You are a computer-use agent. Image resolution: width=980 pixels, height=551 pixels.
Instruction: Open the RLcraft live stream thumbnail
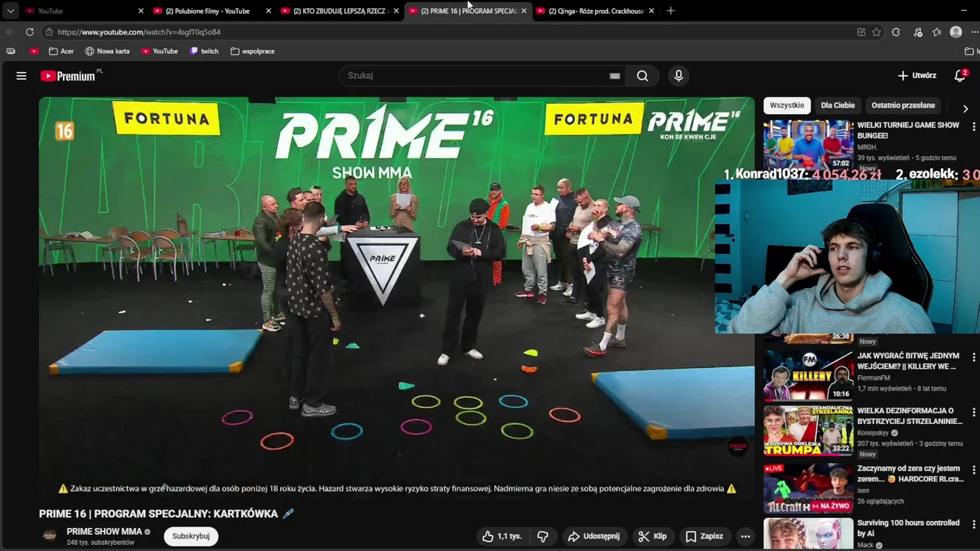(x=808, y=488)
